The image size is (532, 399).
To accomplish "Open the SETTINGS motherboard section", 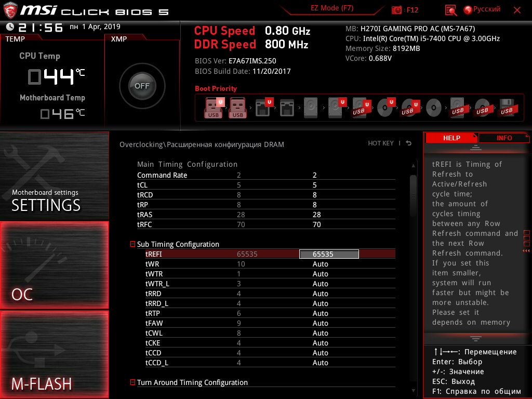I will click(54, 176).
